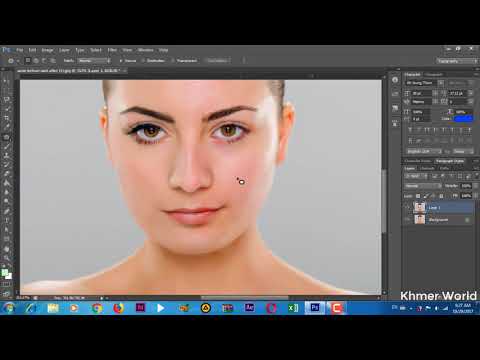Open the Patch mode dropdown

click(x=94, y=61)
